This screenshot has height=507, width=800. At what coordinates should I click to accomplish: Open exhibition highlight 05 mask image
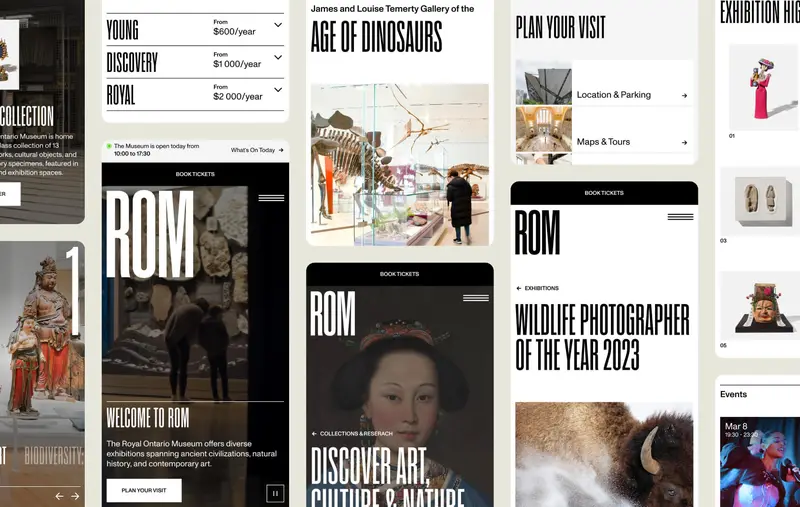(x=760, y=306)
